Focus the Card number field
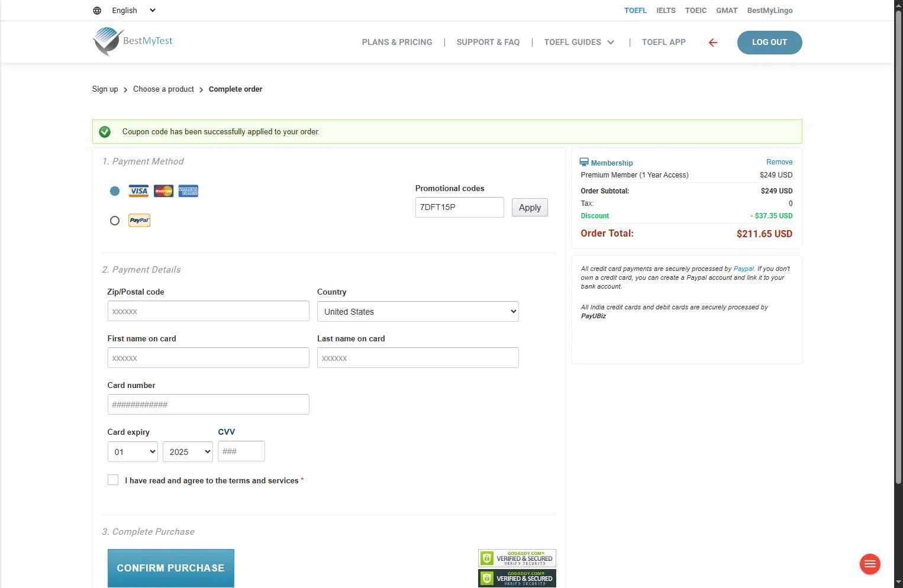The image size is (903, 588). (208, 405)
